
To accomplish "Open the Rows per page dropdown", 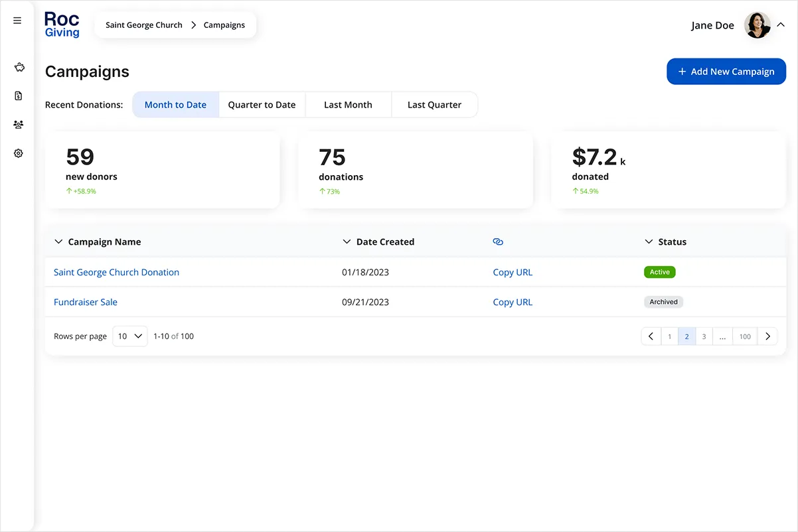I will point(130,336).
